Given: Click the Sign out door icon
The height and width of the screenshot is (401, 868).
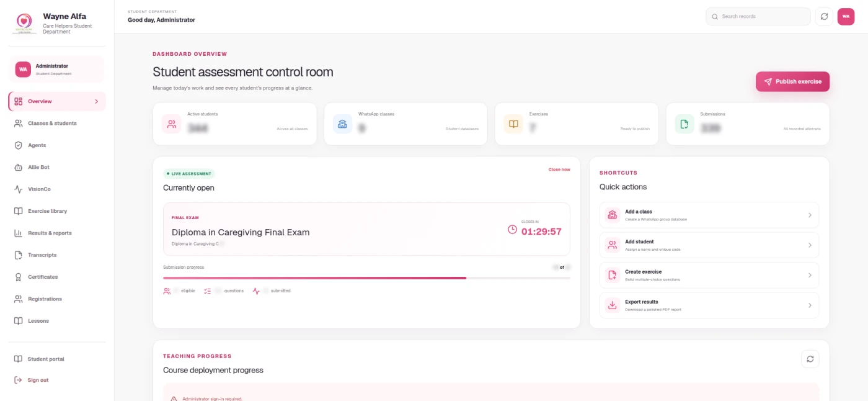Looking at the screenshot, I should 18,380.
